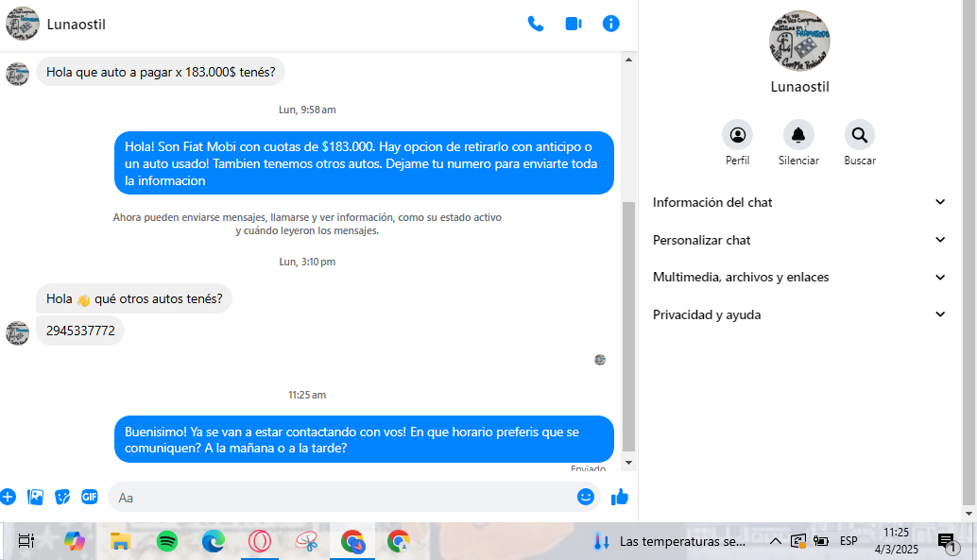Open Lunaostil's Perfil button
The width and height of the screenshot is (977, 560).
coord(737,134)
